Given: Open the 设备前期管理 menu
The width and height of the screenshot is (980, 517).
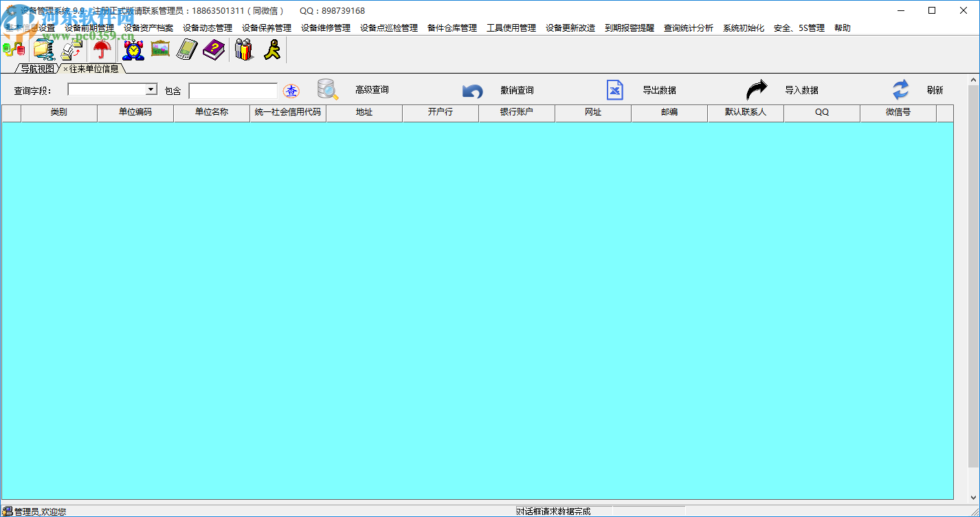Looking at the screenshot, I should [89, 28].
